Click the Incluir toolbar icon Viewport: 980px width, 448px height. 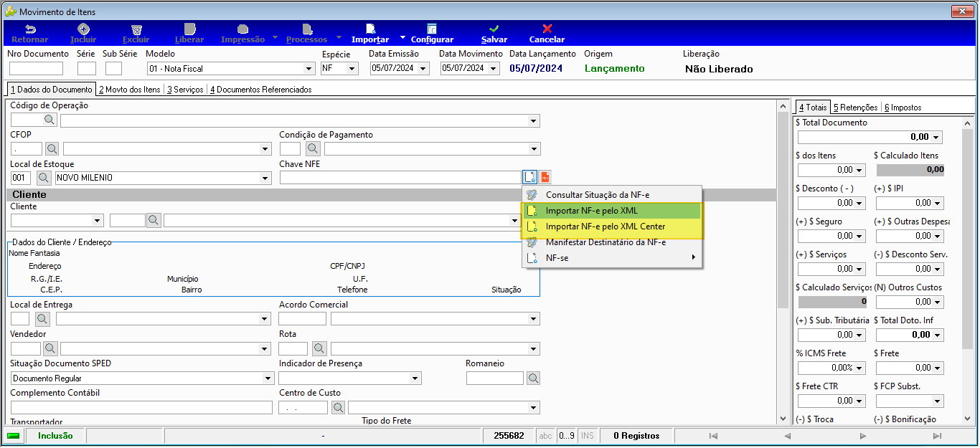tap(83, 29)
